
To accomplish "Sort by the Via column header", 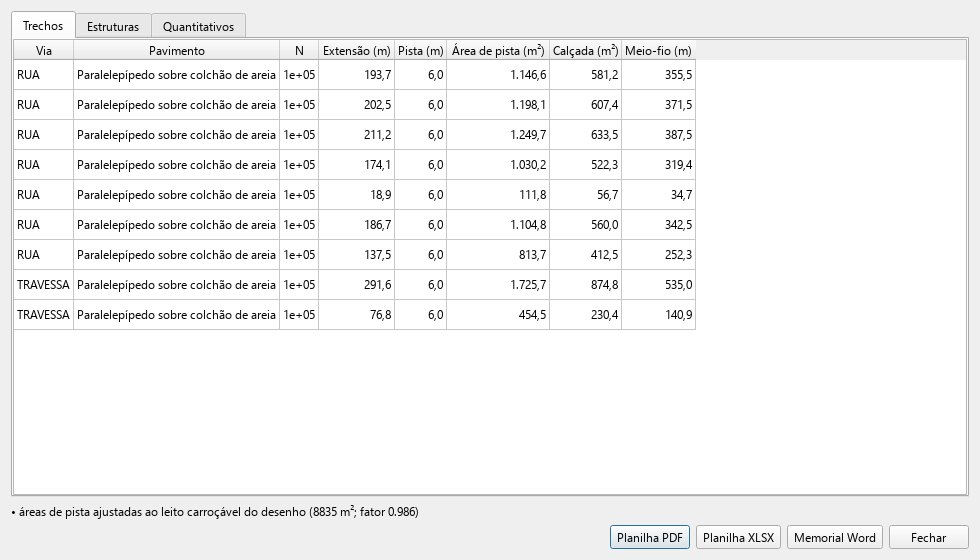I will click(x=44, y=51).
